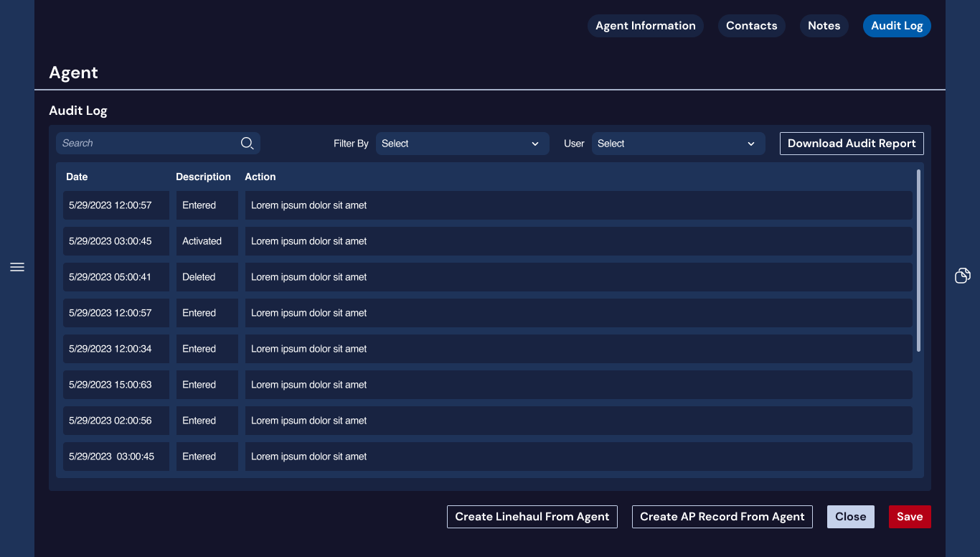Image resolution: width=980 pixels, height=557 pixels.
Task: Open the hamburger menu in left sidebar
Action: click(17, 267)
